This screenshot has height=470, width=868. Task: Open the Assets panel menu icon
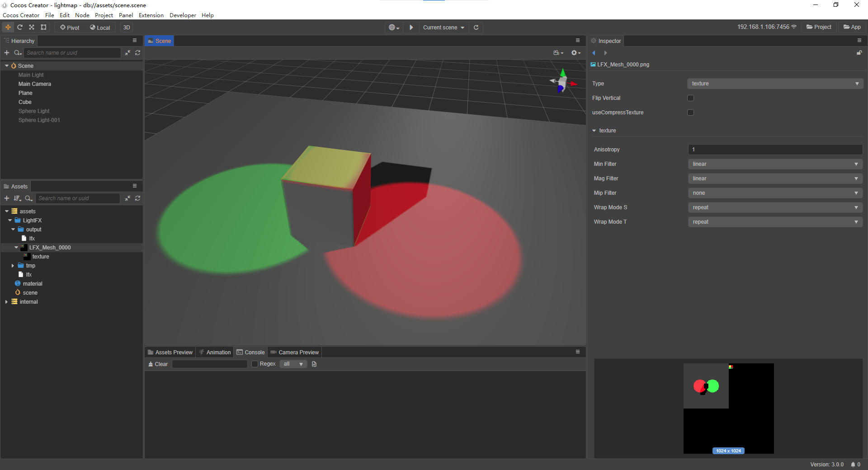[x=135, y=186]
